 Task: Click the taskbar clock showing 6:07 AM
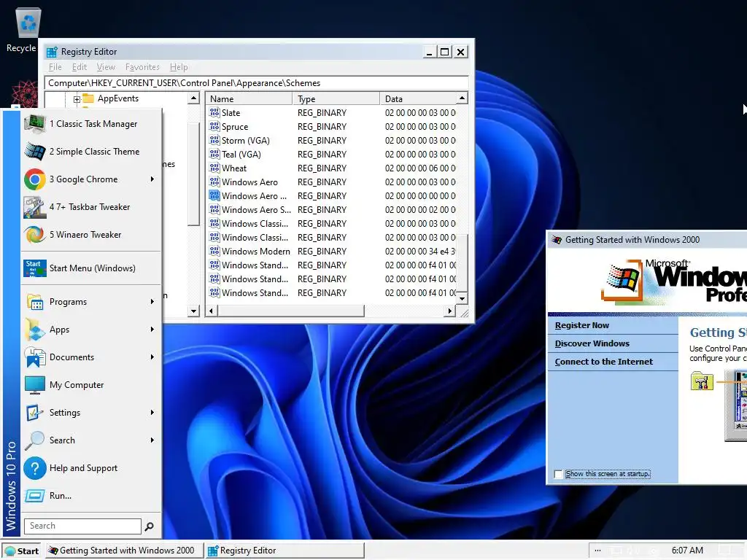click(x=687, y=551)
